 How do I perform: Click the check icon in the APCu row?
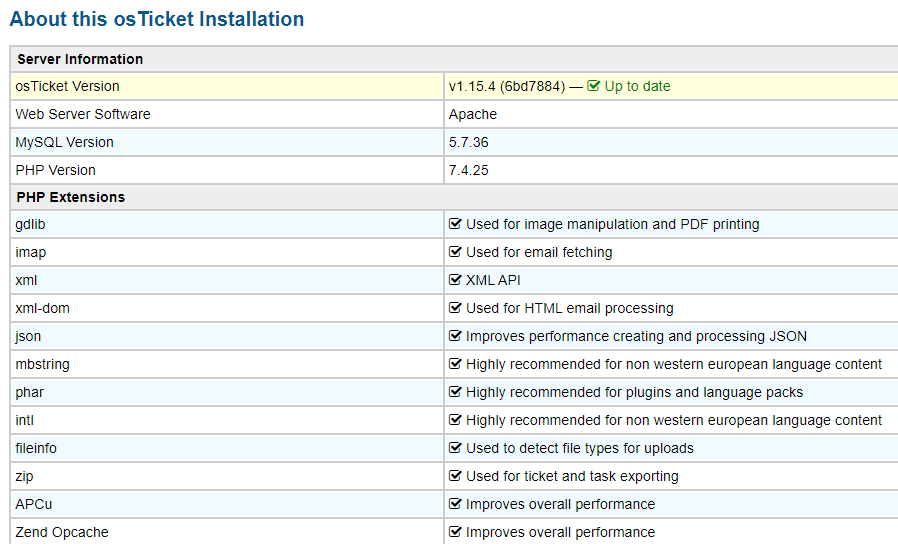tap(455, 504)
